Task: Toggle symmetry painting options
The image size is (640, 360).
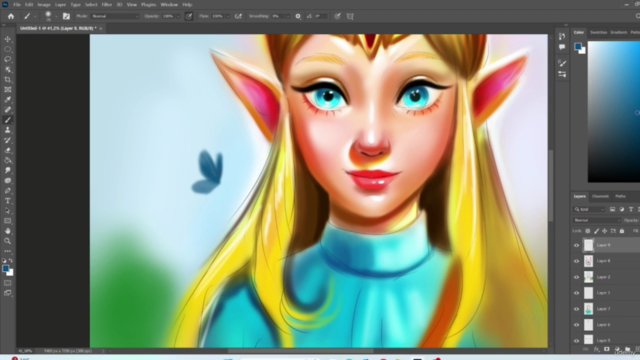Action: pyautogui.click(x=350, y=16)
